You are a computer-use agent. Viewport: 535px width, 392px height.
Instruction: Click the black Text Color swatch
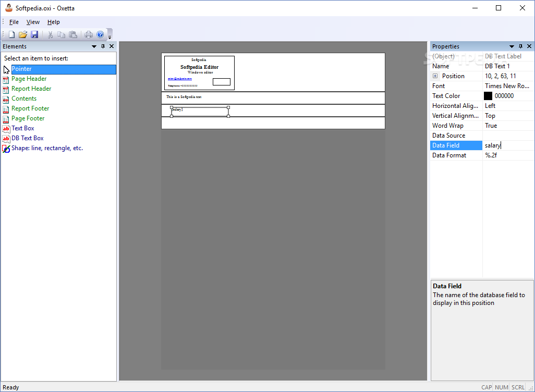[488, 96]
